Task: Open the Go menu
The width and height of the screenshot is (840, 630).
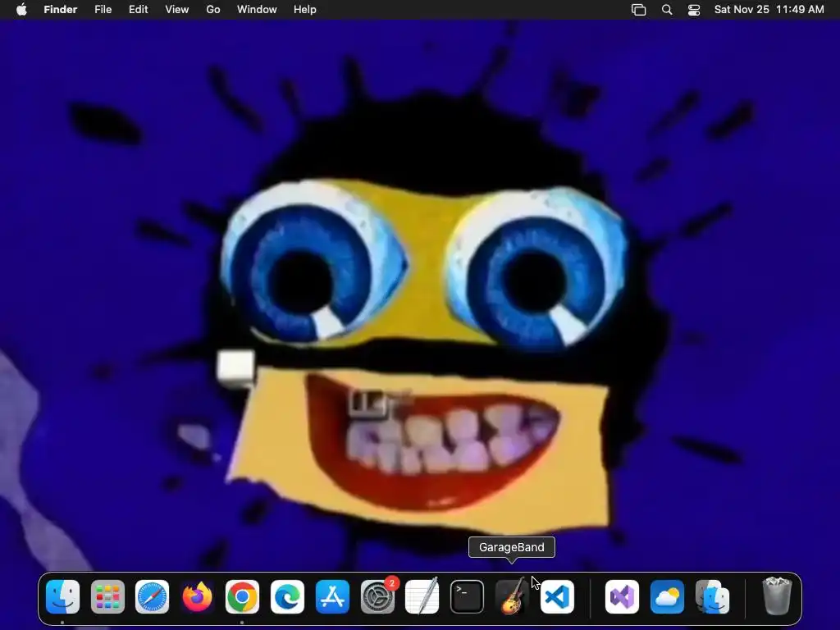Action: [x=213, y=9]
